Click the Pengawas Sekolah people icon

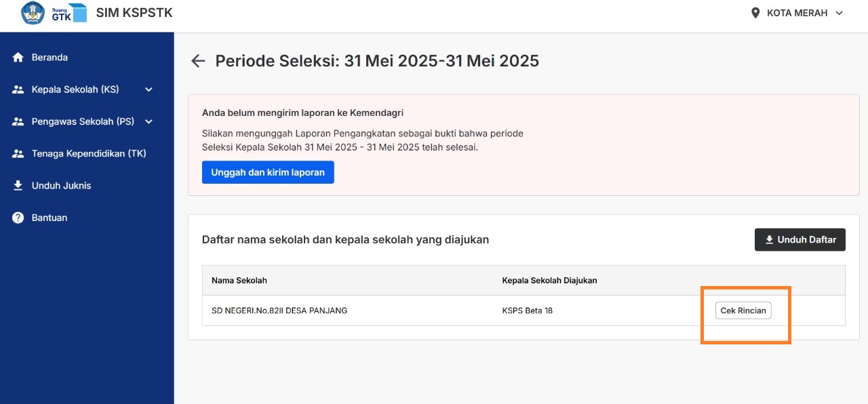(x=18, y=122)
